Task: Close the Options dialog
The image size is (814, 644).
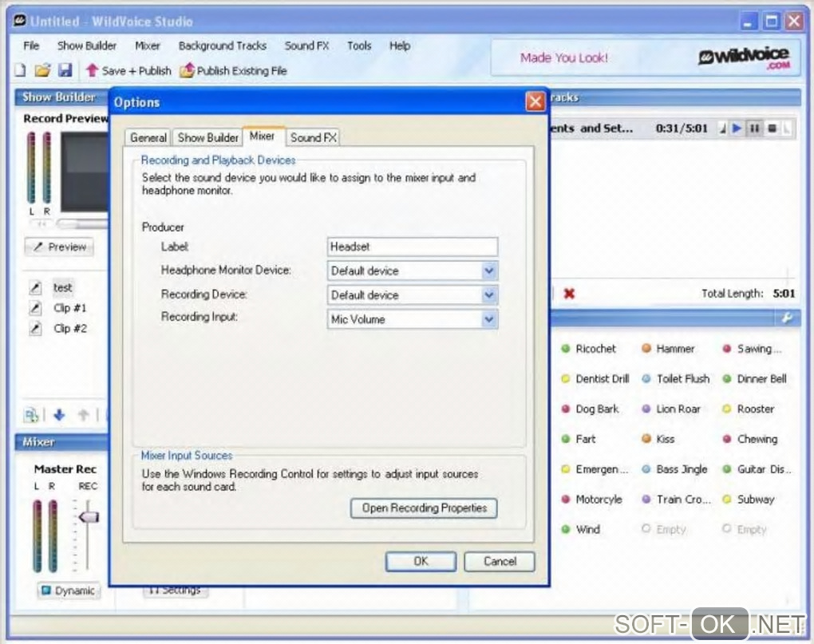Action: pos(535,101)
